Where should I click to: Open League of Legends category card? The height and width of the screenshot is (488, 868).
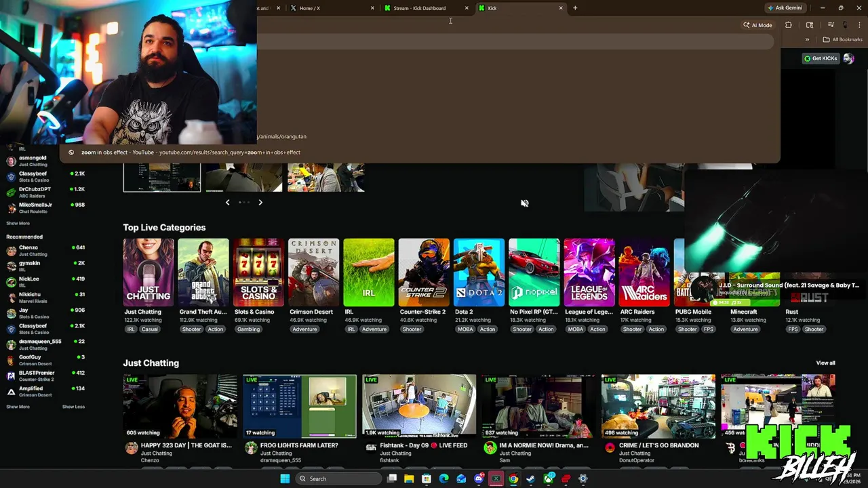[589, 272]
